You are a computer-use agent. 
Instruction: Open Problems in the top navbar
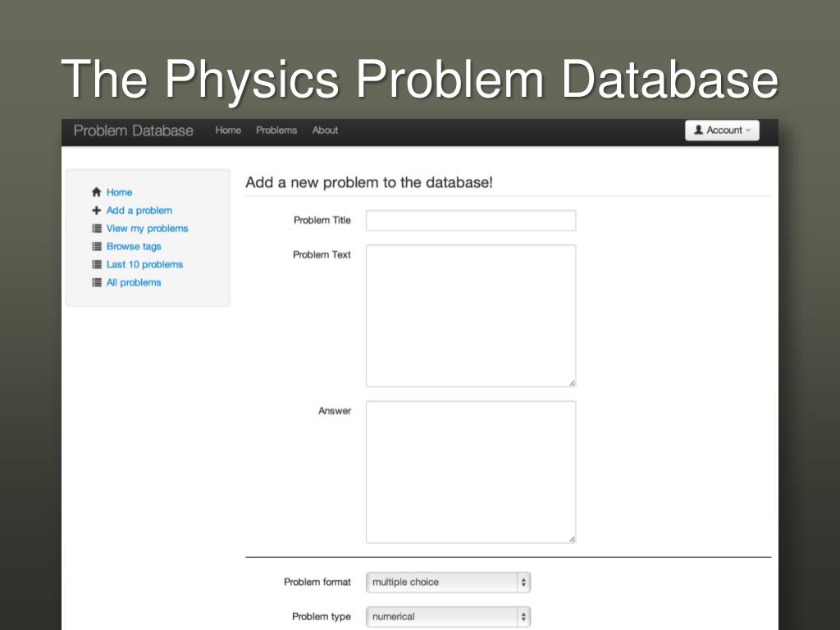coord(276,130)
